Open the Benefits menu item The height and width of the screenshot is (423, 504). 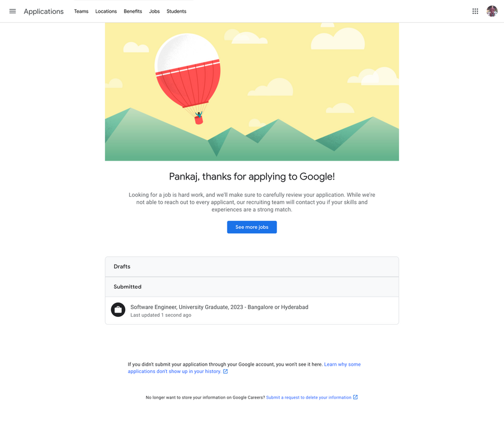pyautogui.click(x=133, y=11)
